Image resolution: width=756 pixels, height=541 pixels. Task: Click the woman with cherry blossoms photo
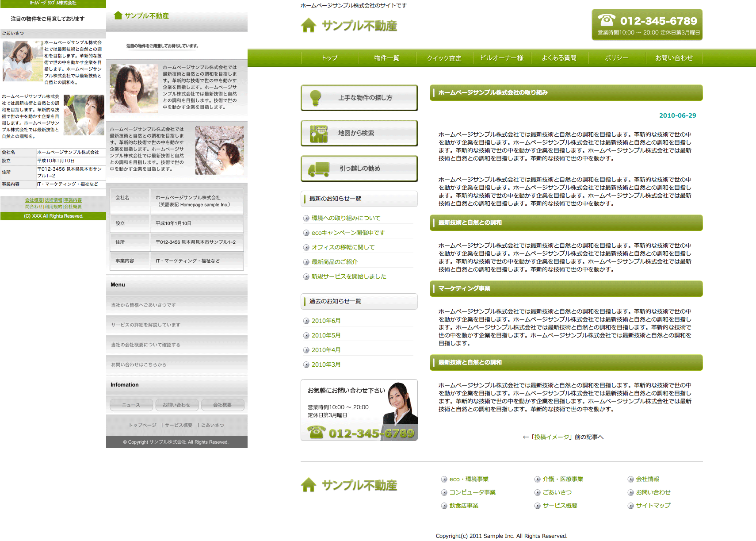tap(220, 150)
